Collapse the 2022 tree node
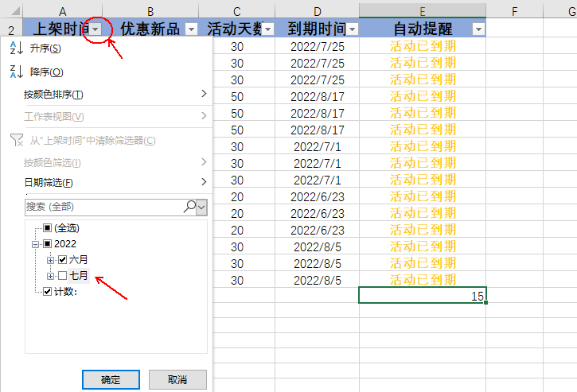This screenshot has width=577, height=392. 35,244
